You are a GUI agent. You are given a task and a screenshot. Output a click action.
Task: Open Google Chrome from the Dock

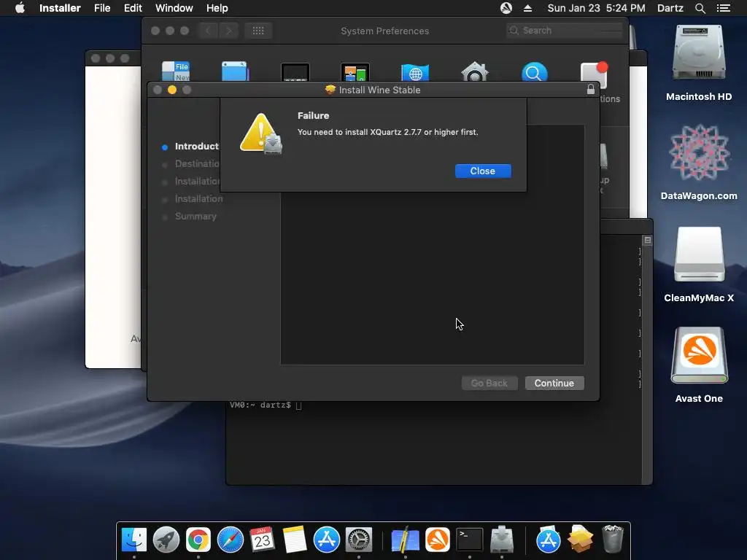pos(198,540)
